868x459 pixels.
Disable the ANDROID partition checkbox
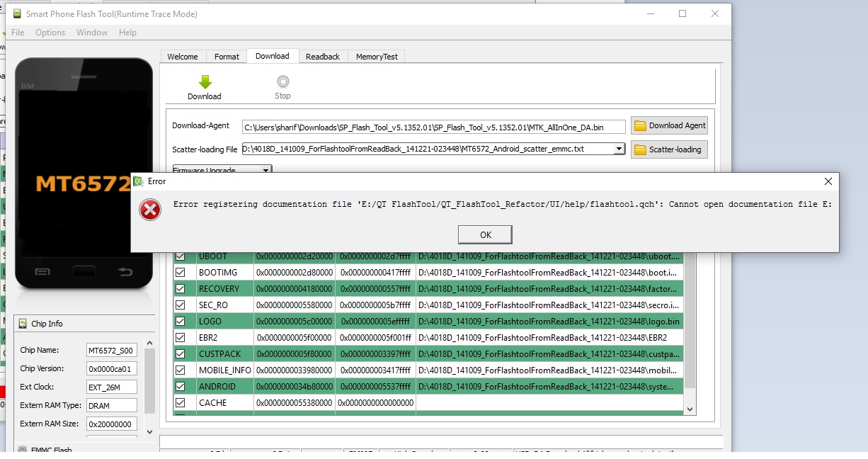click(x=181, y=387)
